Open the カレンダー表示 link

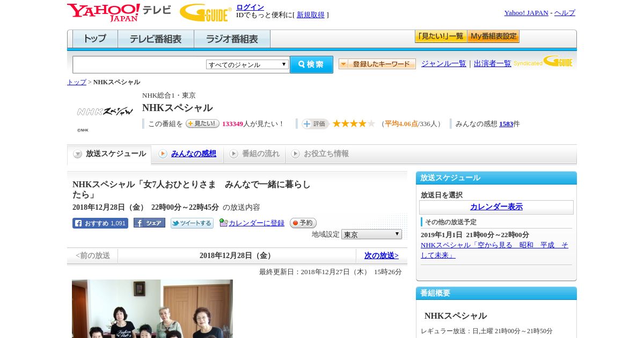[496, 207]
